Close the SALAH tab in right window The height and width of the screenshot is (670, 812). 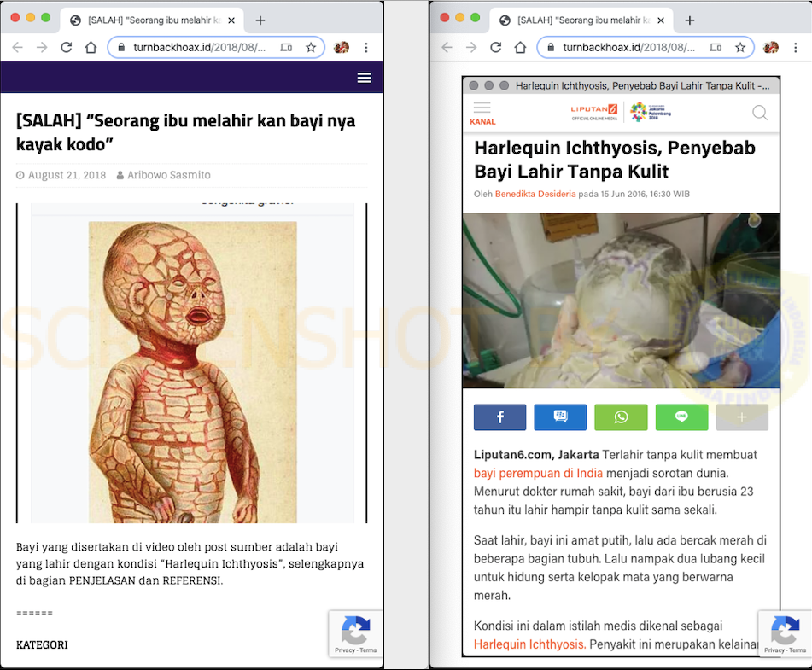click(x=661, y=20)
